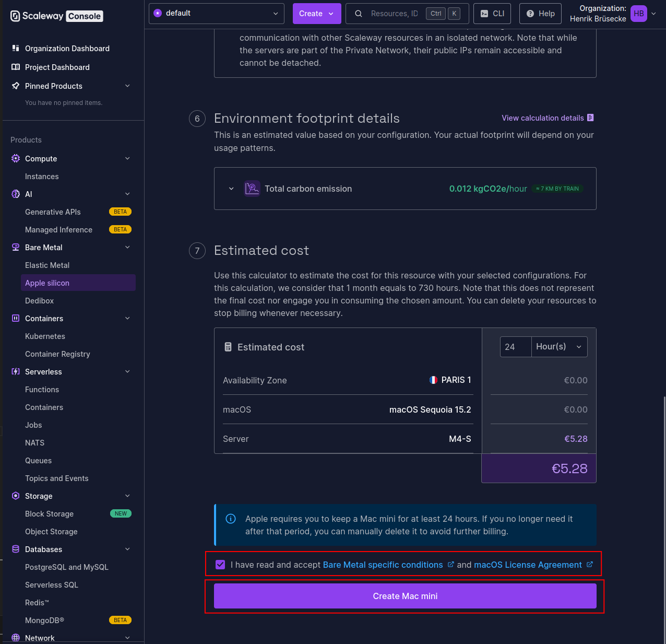Click the Databases section icon
This screenshot has height=644, width=666.
click(x=16, y=549)
